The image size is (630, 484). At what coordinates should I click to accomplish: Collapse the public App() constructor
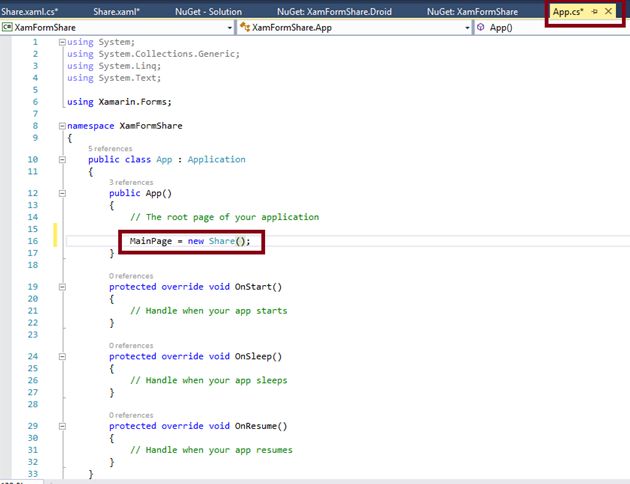click(62, 193)
